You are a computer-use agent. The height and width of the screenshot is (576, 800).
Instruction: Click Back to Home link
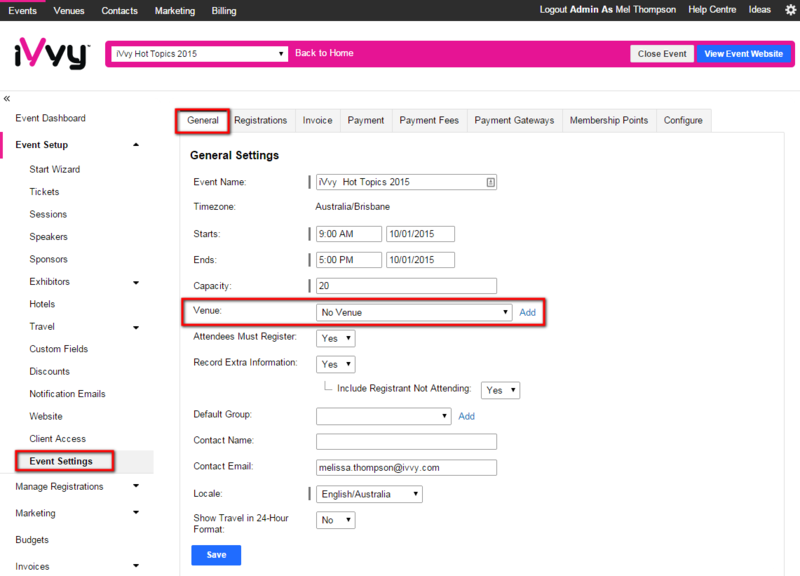(324, 53)
